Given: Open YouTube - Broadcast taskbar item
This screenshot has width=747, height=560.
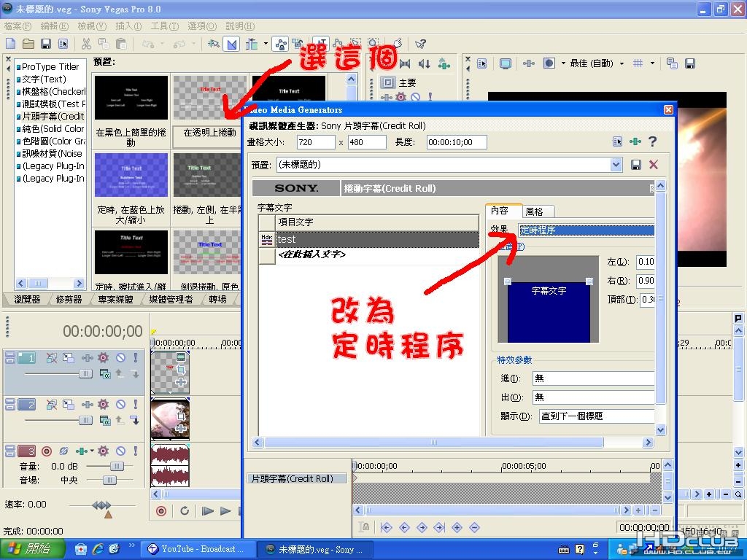Looking at the screenshot, I should 199,549.
